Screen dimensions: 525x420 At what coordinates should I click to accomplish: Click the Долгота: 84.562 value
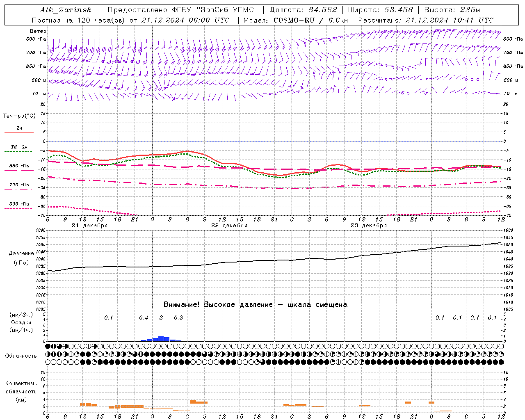click(x=303, y=10)
